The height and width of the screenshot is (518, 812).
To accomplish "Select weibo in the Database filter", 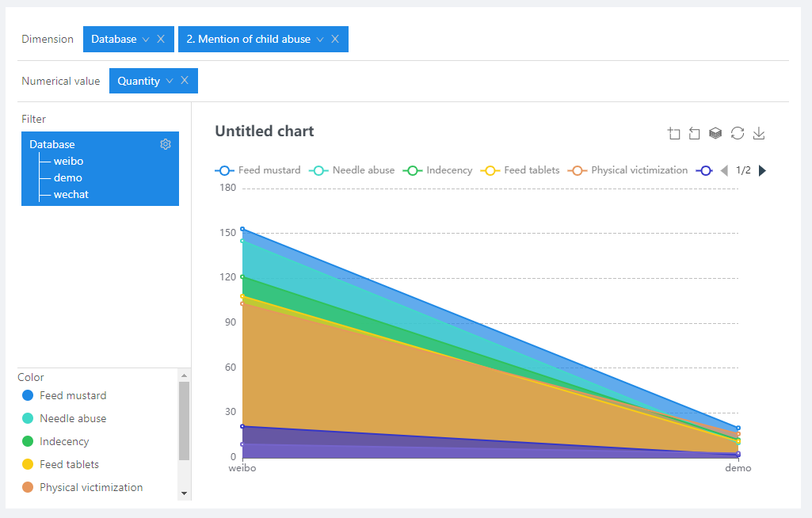I will coord(68,161).
